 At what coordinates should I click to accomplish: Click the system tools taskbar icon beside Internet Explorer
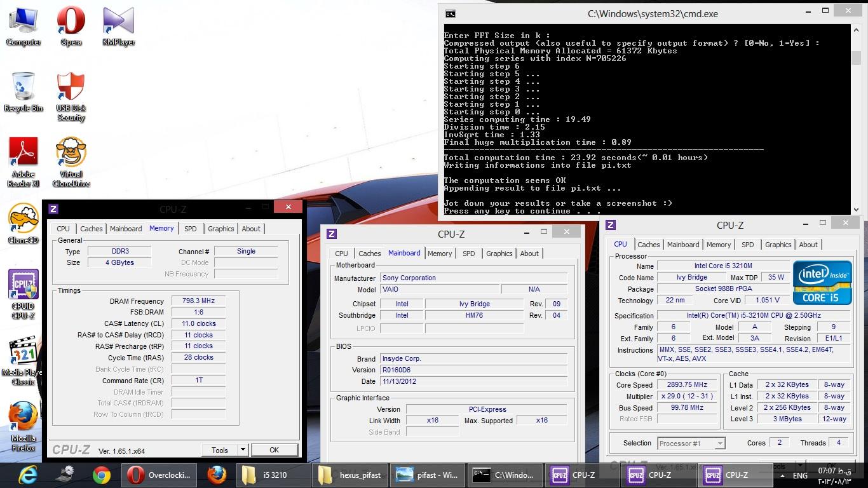[x=65, y=475]
